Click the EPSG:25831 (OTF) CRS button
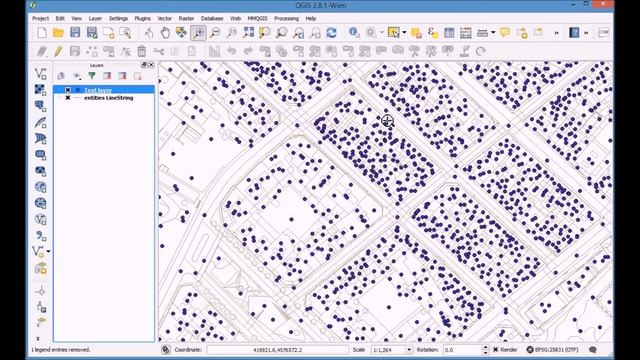The height and width of the screenshot is (360, 640). pos(553,350)
